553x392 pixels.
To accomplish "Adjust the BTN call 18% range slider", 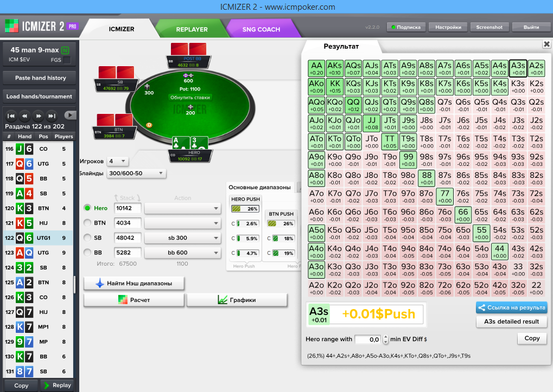I will 283,239.
